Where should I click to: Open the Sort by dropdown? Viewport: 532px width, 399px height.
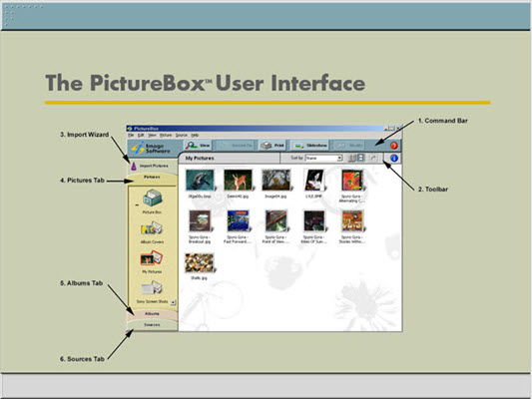324,158
